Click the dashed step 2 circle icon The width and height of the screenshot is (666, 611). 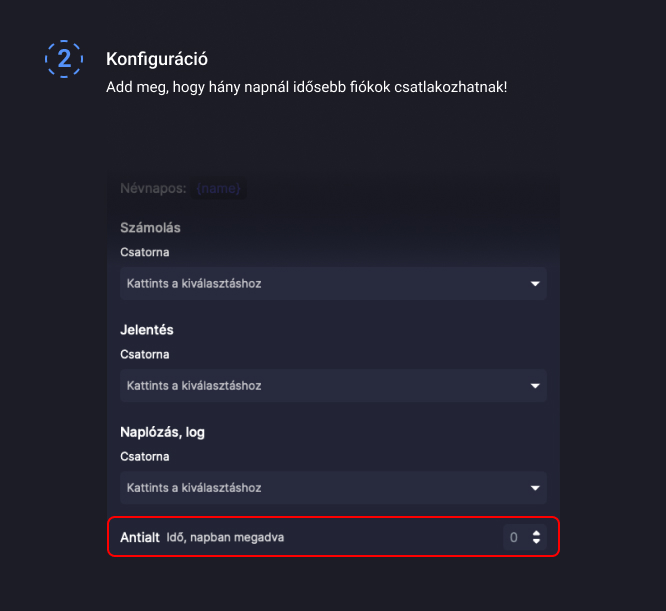[64, 59]
